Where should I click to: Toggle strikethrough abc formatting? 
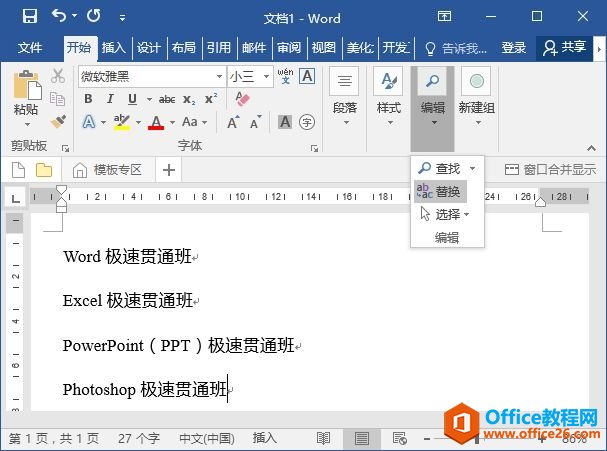167,99
